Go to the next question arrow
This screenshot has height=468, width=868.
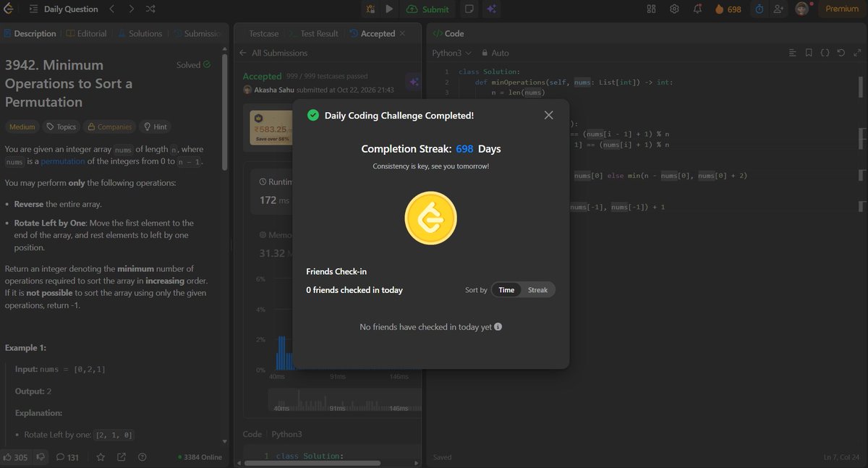131,9
